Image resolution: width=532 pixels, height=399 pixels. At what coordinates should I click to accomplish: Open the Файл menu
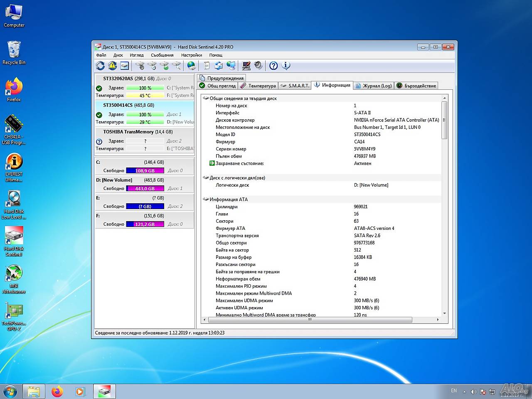pos(101,55)
